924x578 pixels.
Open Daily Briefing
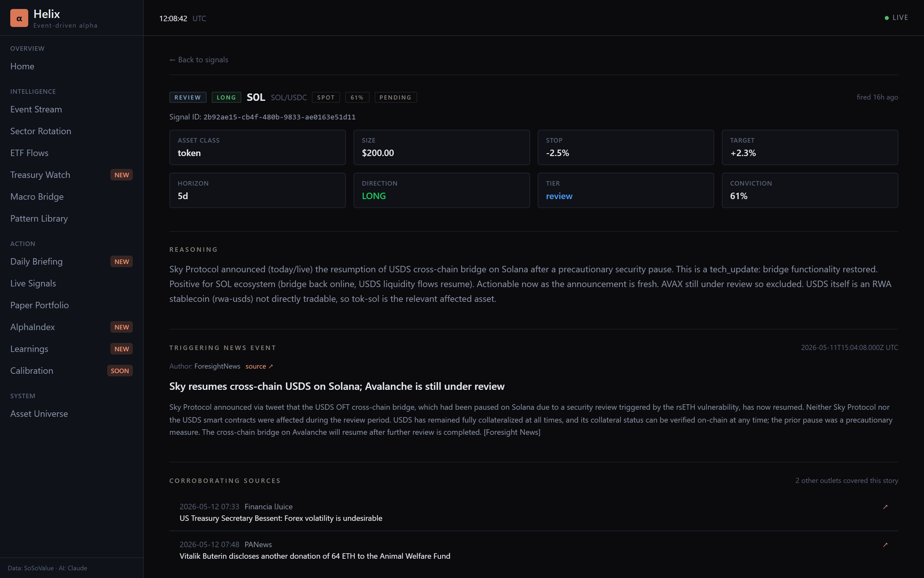click(36, 261)
